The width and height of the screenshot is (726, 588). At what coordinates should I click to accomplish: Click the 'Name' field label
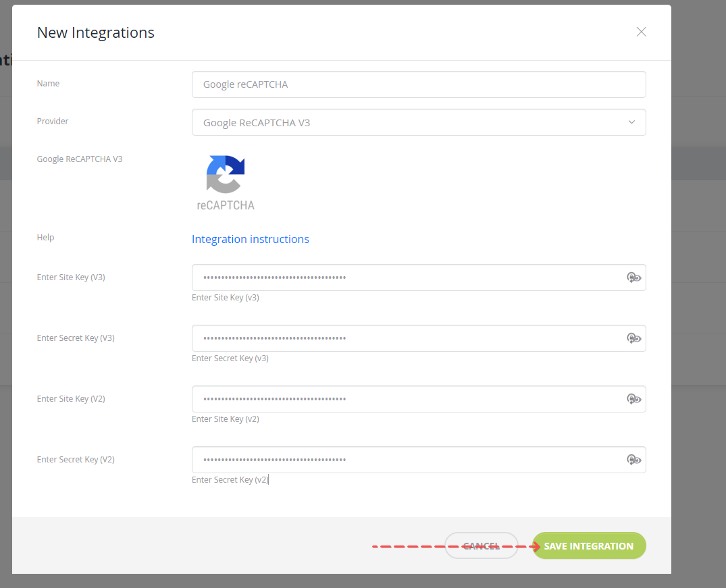point(48,83)
